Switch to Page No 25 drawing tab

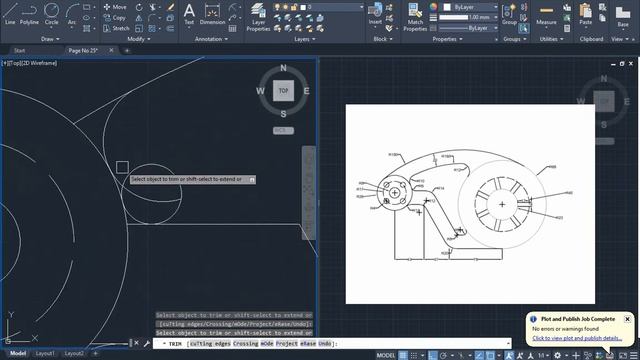pos(83,51)
